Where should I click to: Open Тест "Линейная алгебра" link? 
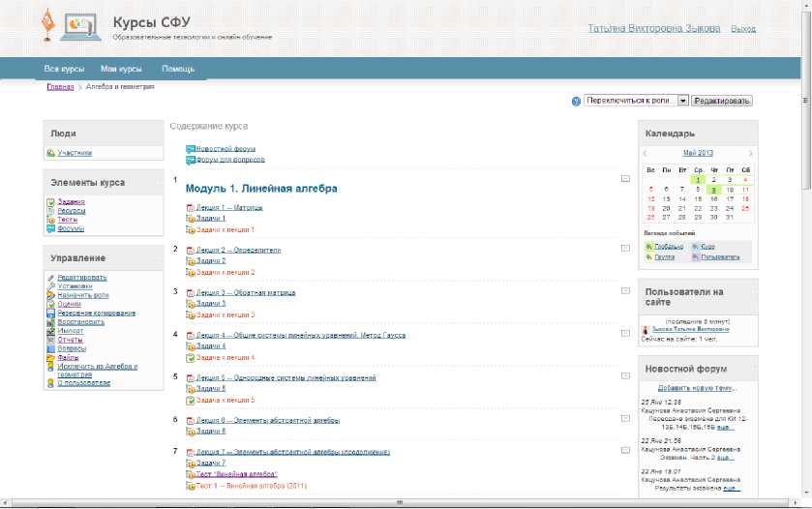[x=237, y=474]
